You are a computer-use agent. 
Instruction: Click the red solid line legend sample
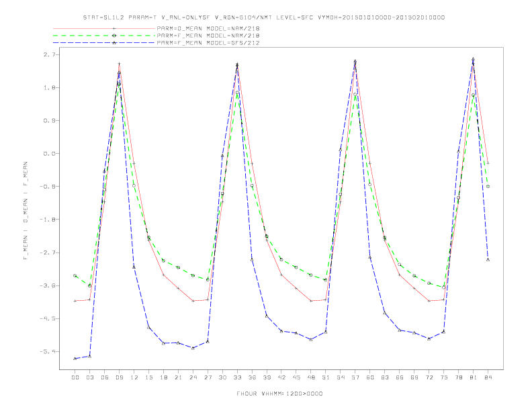(104, 28)
